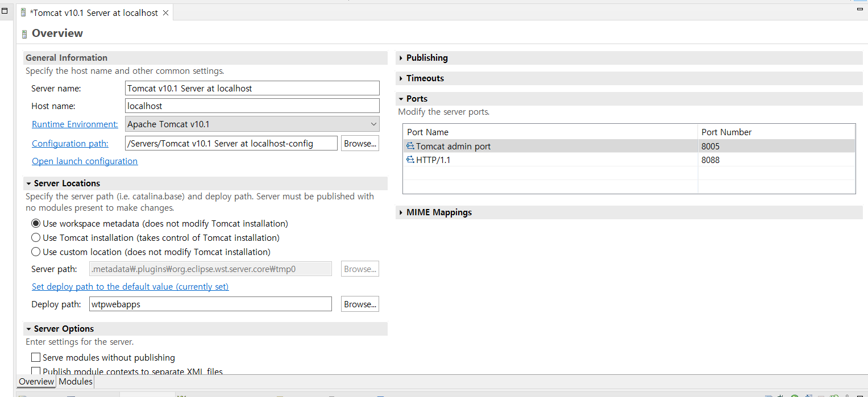Click port number 8088 cell
The height and width of the screenshot is (397, 868).
(776, 160)
